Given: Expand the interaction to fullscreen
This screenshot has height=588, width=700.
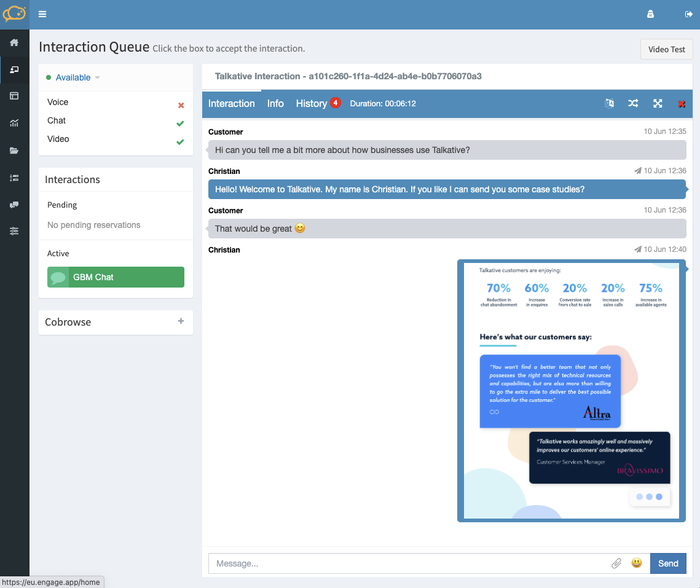Looking at the screenshot, I should click(658, 104).
